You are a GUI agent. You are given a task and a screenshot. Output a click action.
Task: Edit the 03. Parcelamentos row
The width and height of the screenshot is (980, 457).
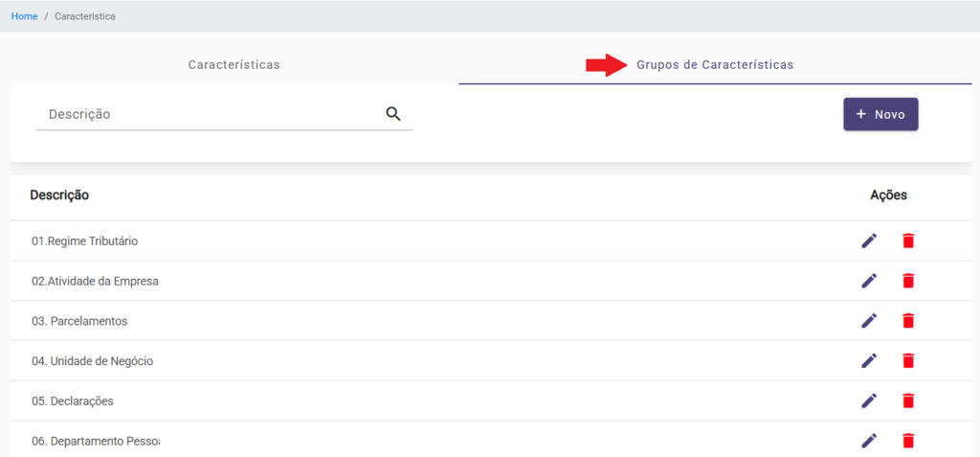(869, 321)
